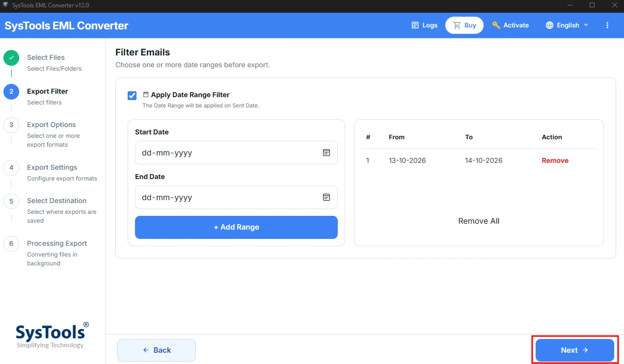This screenshot has width=624, height=364.
Task: Open the Start Date calendar picker
Action: (x=326, y=153)
